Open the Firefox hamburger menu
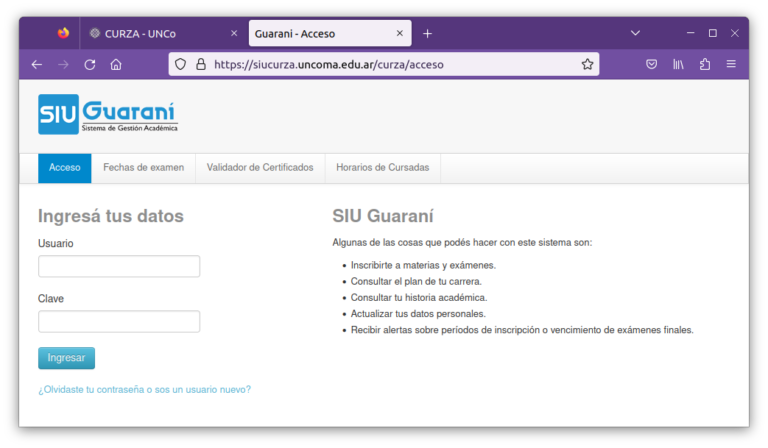The height and width of the screenshot is (448, 768). click(x=731, y=64)
